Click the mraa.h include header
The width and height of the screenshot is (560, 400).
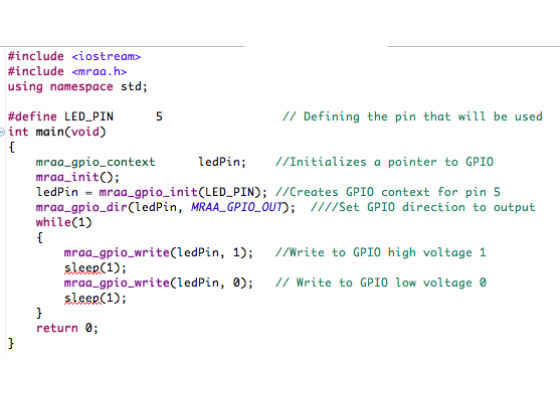(99, 71)
